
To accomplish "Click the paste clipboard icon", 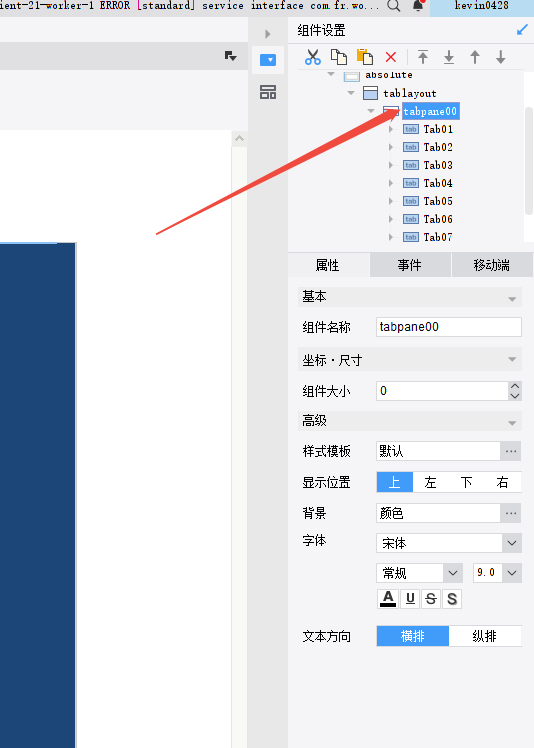I will [x=365, y=57].
